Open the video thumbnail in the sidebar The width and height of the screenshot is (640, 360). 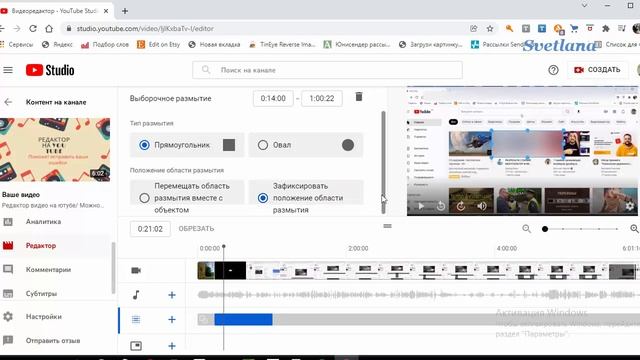point(55,149)
